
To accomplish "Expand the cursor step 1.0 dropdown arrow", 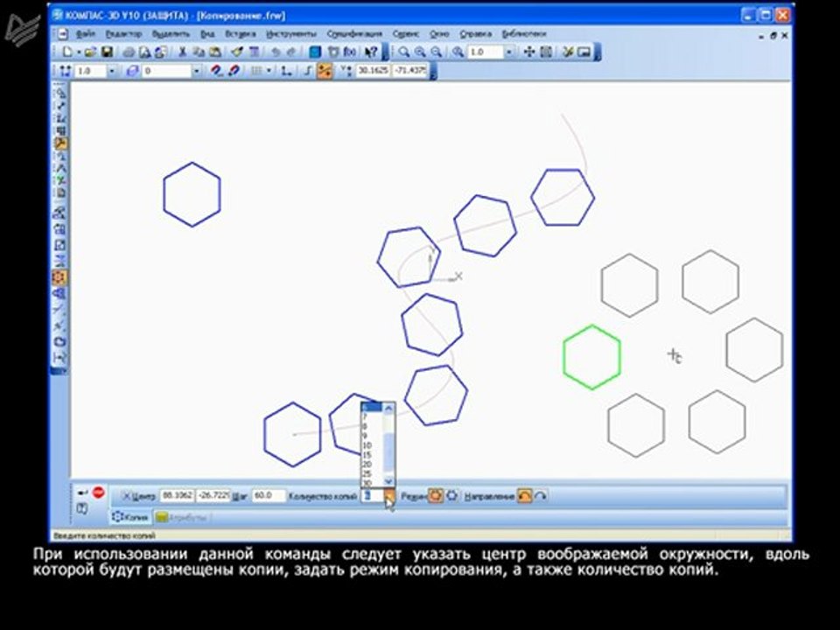I will click(x=111, y=71).
